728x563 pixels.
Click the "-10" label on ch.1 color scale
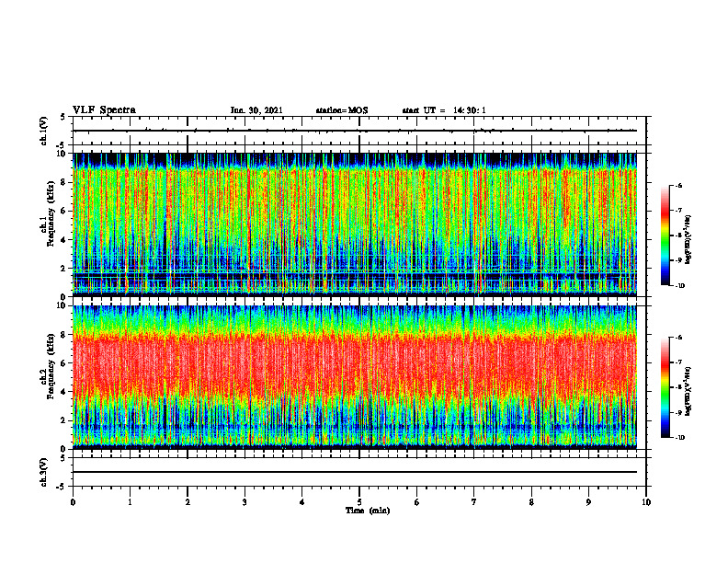[680, 286]
